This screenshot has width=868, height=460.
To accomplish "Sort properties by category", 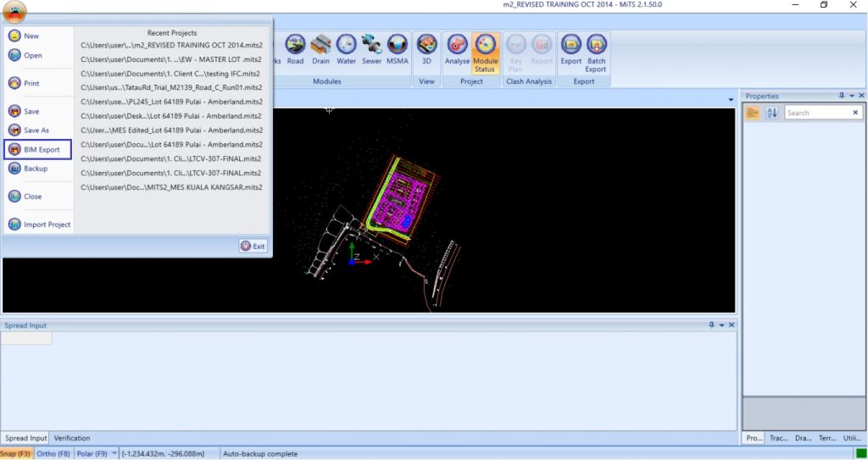I will pyautogui.click(x=753, y=113).
